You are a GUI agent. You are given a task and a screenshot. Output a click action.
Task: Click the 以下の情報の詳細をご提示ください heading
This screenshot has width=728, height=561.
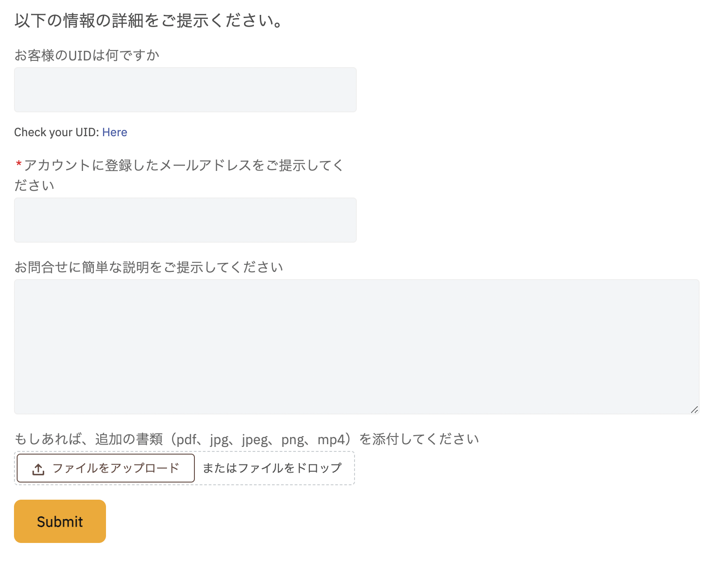click(149, 21)
